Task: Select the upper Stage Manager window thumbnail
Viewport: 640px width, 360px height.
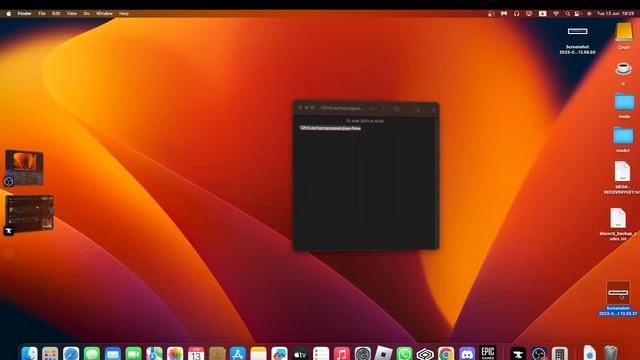Action: [x=24, y=167]
